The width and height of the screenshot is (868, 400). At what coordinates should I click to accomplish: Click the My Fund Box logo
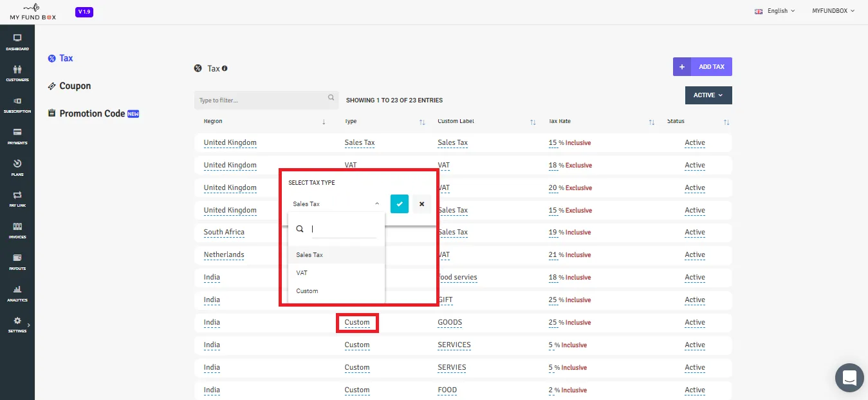coord(33,12)
